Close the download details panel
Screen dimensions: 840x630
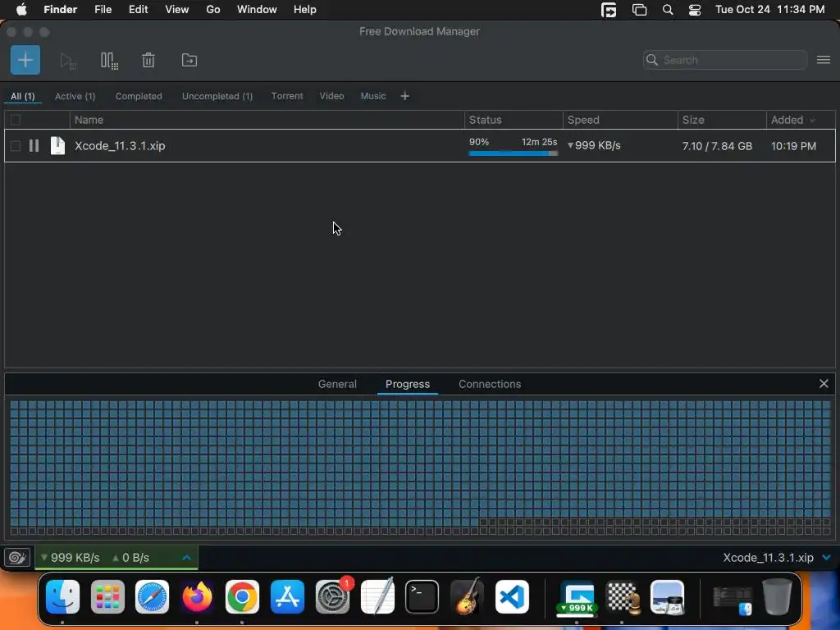pos(824,384)
